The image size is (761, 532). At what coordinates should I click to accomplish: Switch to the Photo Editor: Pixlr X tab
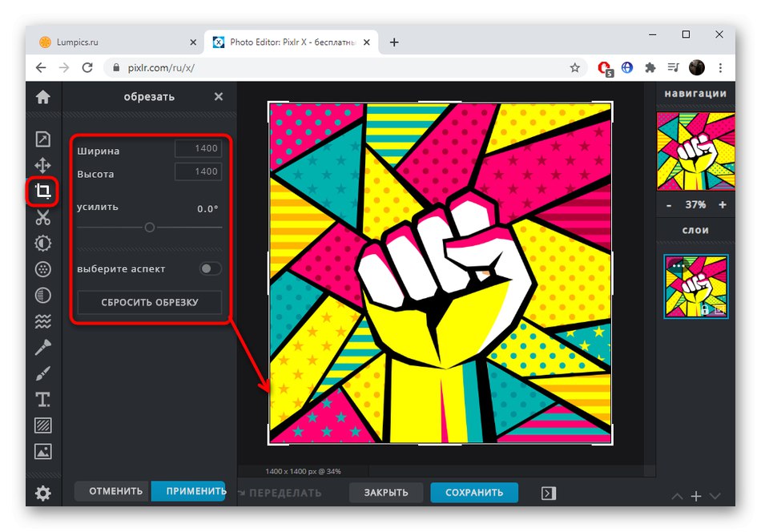[x=292, y=42]
